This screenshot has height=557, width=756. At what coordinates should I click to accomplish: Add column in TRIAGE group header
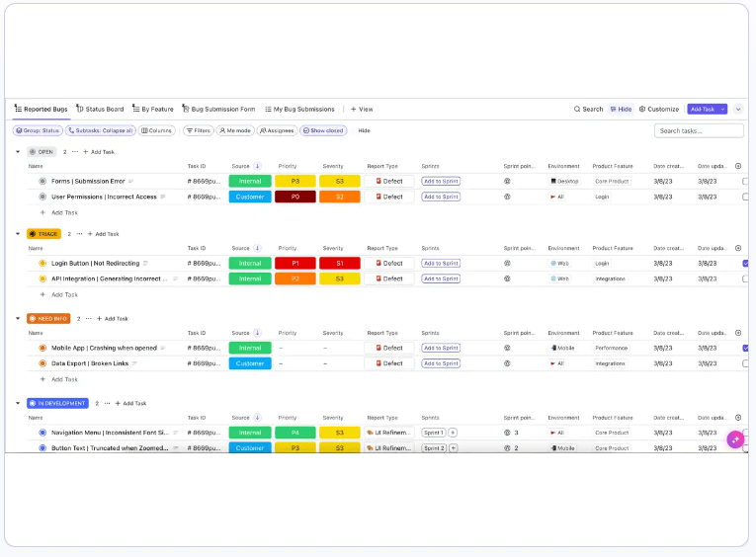pyautogui.click(x=738, y=248)
